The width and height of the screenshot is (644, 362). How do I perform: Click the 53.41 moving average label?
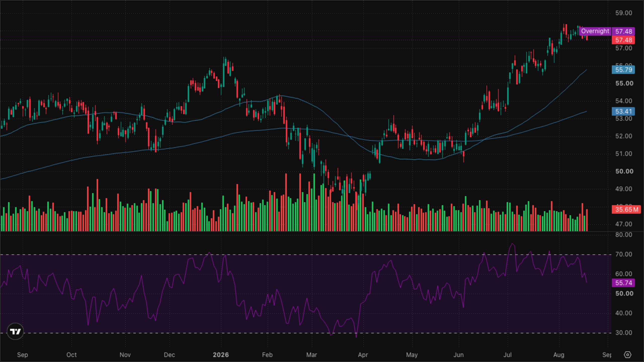(x=623, y=111)
